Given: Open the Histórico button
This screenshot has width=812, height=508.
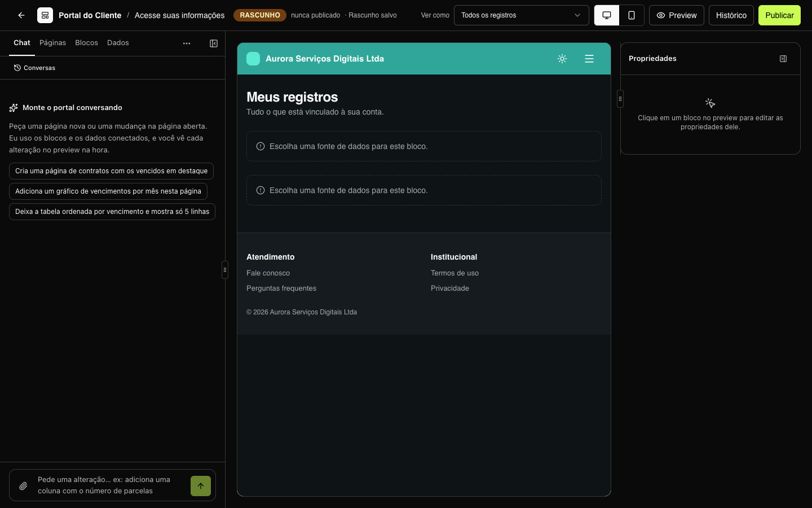Looking at the screenshot, I should pyautogui.click(x=731, y=15).
